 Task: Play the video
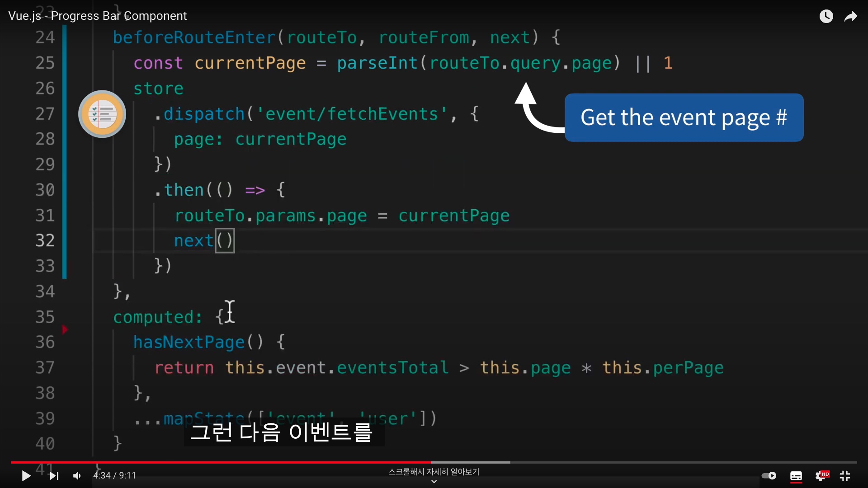tap(26, 476)
